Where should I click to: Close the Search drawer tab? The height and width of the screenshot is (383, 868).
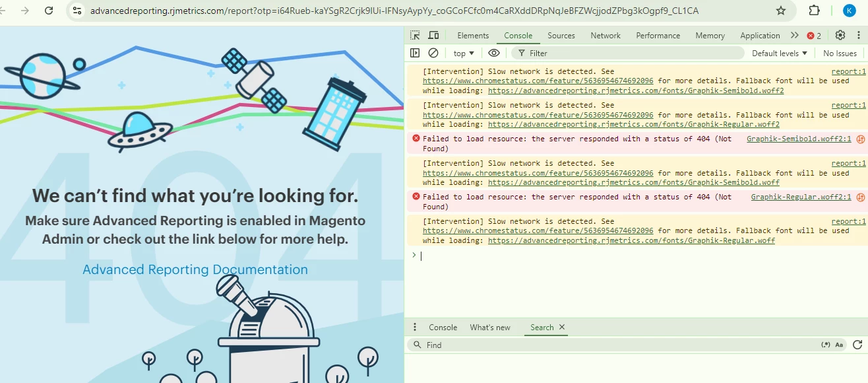(562, 327)
